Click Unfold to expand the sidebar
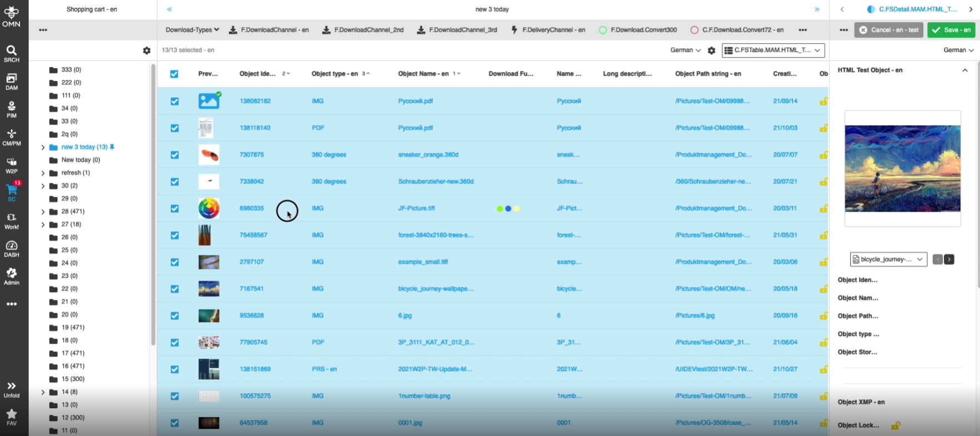 [11, 390]
